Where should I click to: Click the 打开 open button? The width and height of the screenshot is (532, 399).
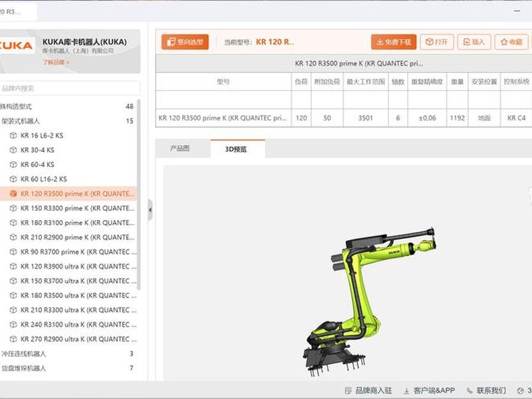coord(437,42)
